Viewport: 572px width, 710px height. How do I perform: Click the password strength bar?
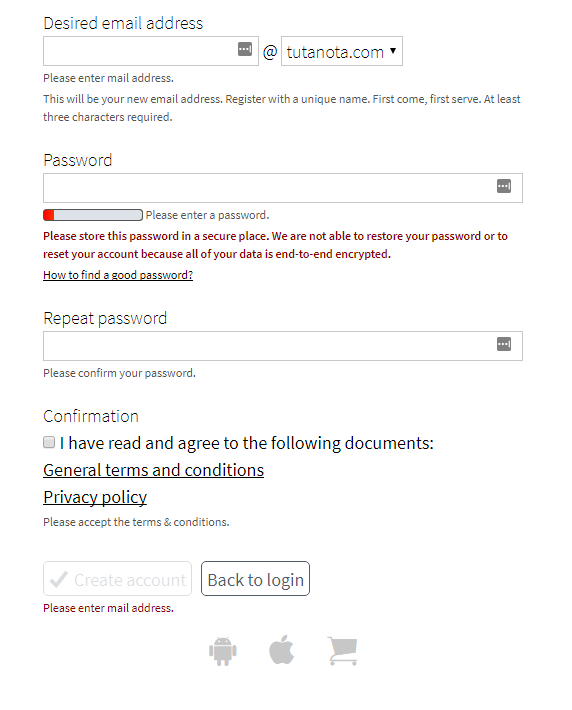[x=93, y=215]
